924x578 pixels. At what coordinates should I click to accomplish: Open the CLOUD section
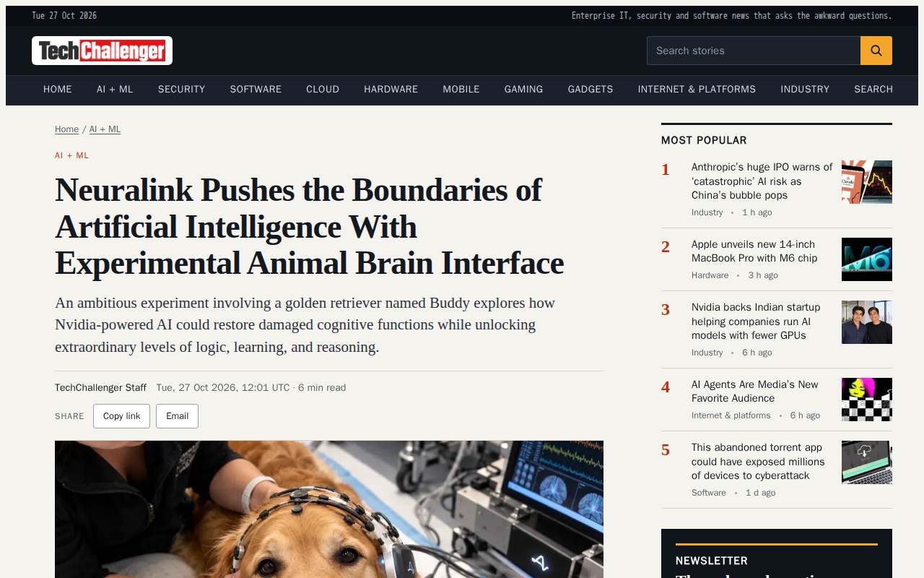[323, 90]
